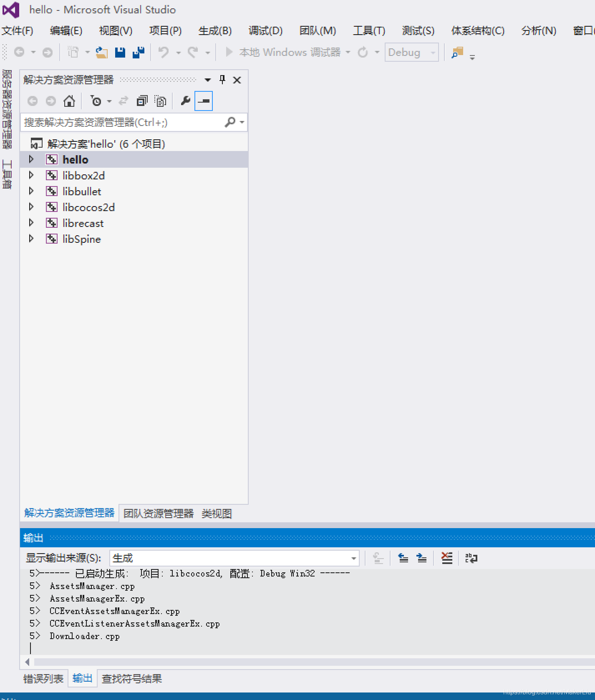Click the Output panel left scroll arrow
Screen dimensions: 595x700
pos(27,662)
